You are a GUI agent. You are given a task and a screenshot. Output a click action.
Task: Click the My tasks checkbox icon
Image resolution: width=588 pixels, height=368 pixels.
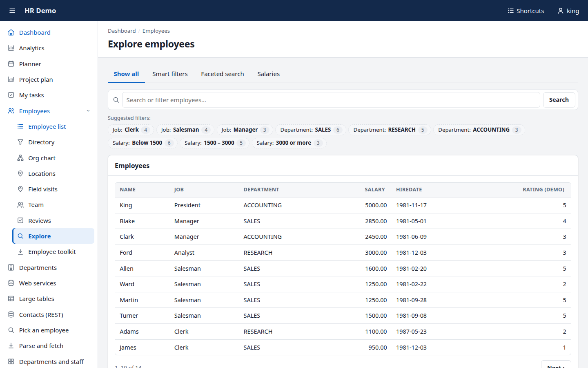point(11,95)
